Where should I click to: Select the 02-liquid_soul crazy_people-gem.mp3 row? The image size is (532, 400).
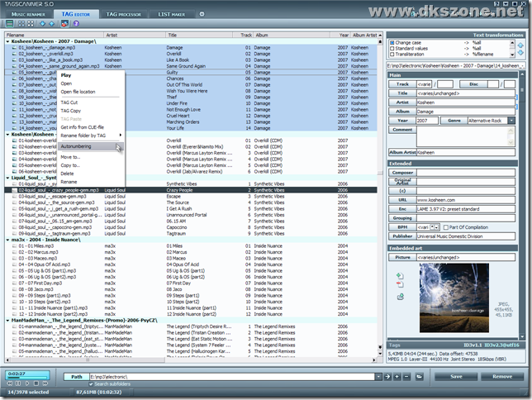[x=191, y=190]
